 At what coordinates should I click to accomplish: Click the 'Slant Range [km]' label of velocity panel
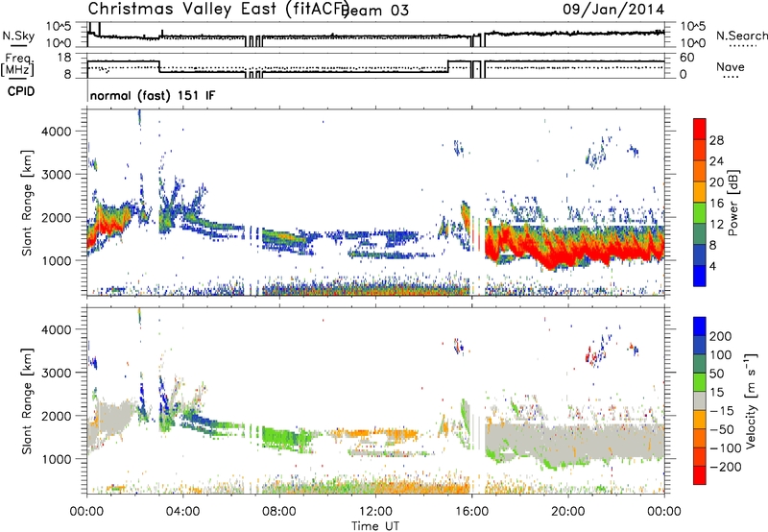tap(27, 400)
